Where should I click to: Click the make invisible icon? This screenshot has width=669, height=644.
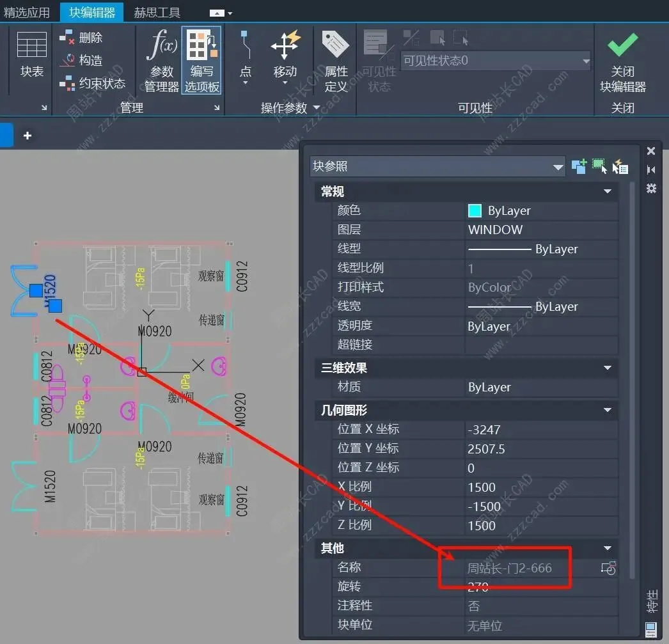[x=460, y=38]
